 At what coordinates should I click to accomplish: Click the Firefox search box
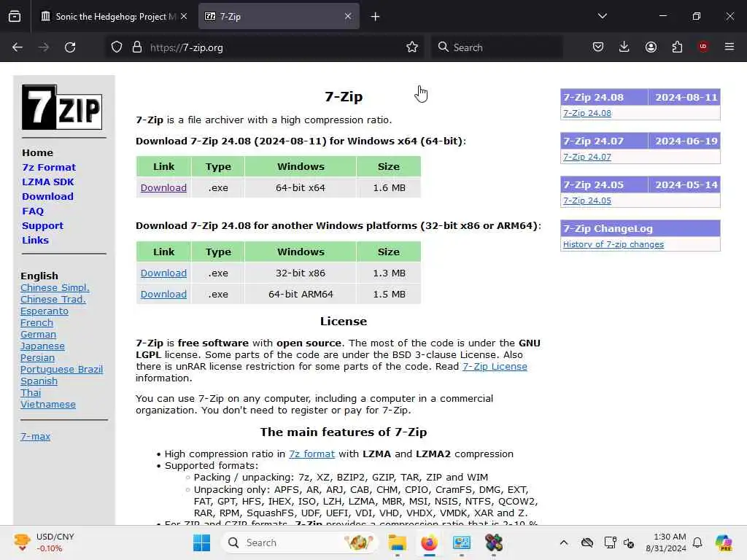pos(497,47)
